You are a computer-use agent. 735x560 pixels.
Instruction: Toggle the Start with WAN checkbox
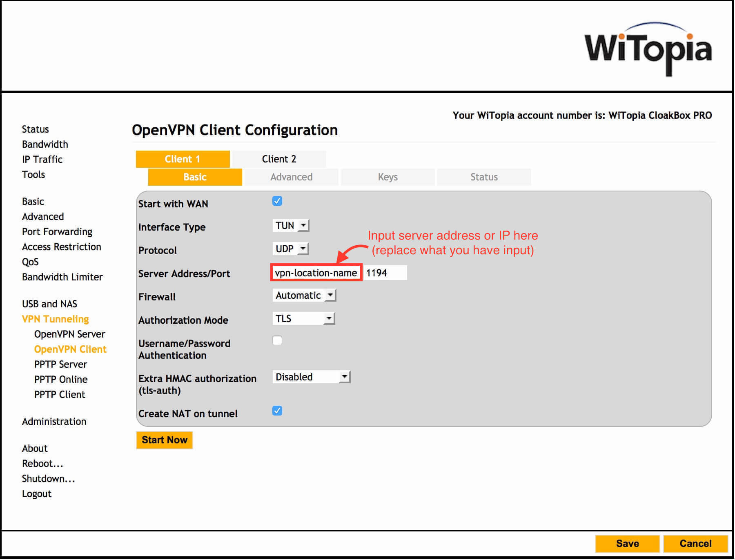click(x=277, y=201)
